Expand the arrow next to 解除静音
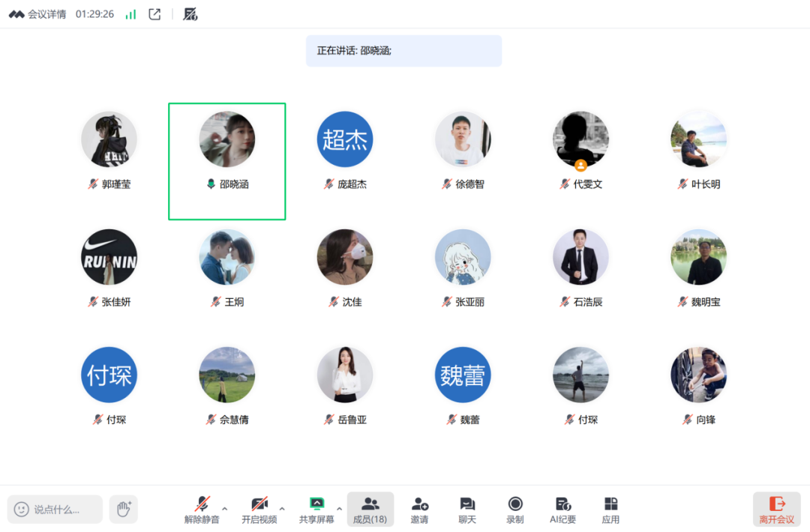The height and width of the screenshot is (532, 810). [225, 509]
